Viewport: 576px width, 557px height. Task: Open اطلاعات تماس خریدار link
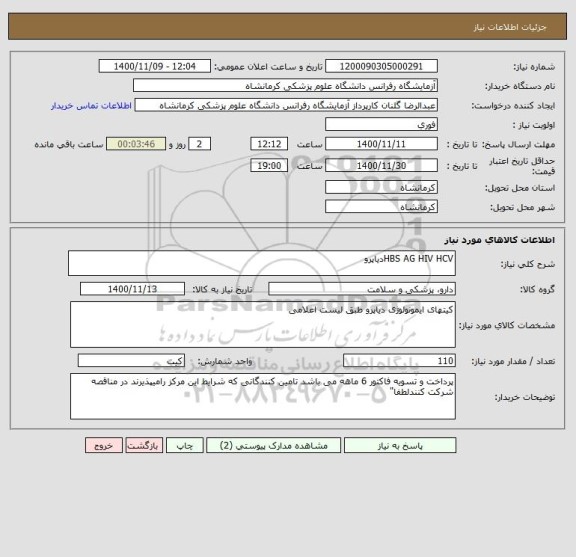click(x=91, y=106)
